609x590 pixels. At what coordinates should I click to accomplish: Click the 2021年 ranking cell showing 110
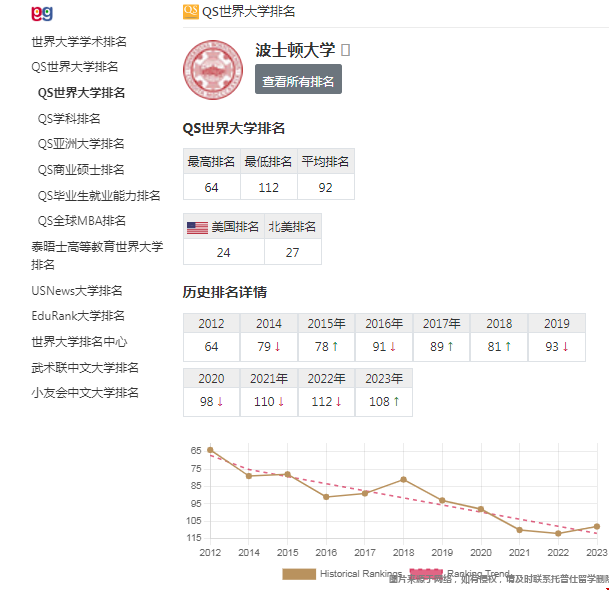tap(269, 402)
